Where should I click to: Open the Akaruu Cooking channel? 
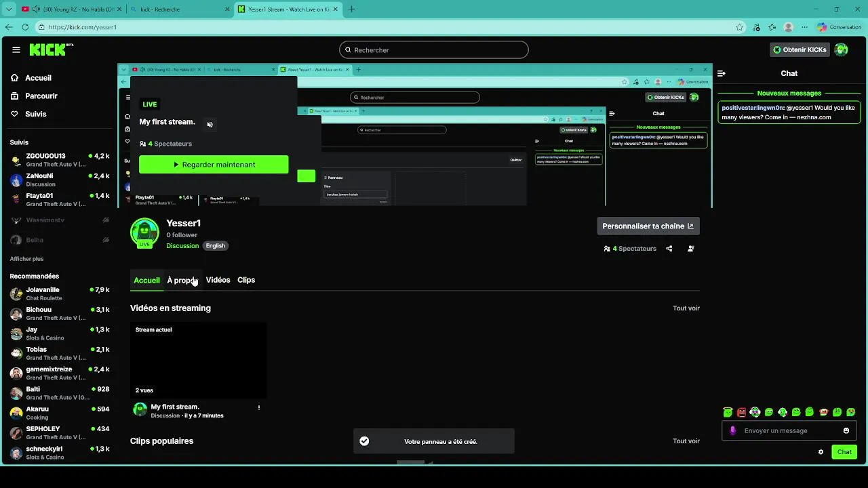[60, 413]
